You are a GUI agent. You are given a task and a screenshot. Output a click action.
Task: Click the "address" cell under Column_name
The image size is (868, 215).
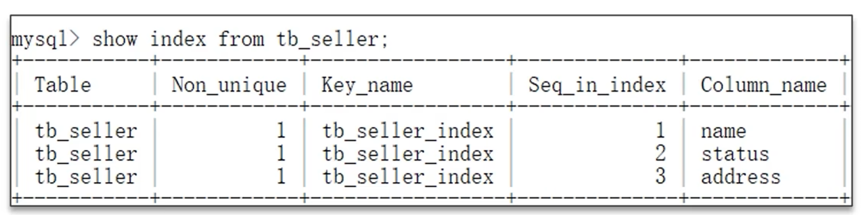pyautogui.click(x=740, y=177)
